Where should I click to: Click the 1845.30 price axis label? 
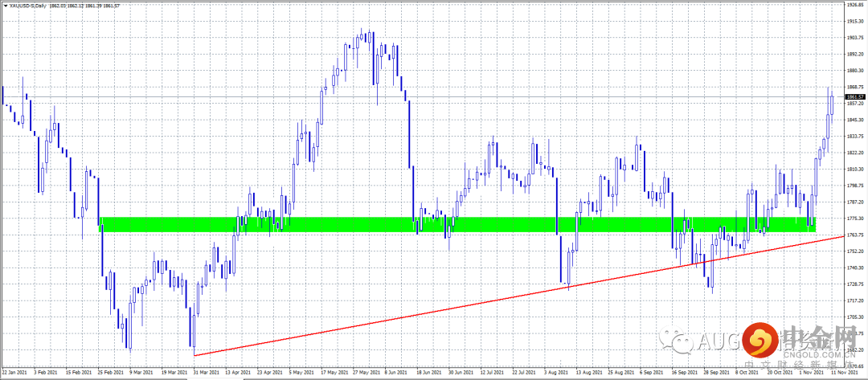point(856,120)
